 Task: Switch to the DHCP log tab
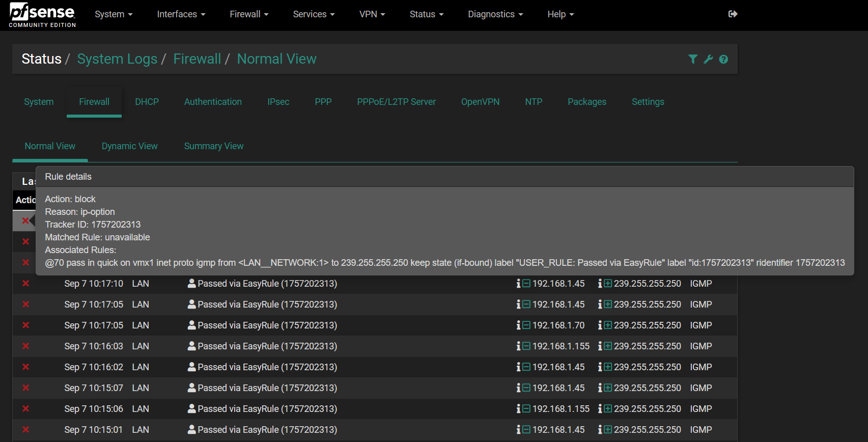point(147,102)
